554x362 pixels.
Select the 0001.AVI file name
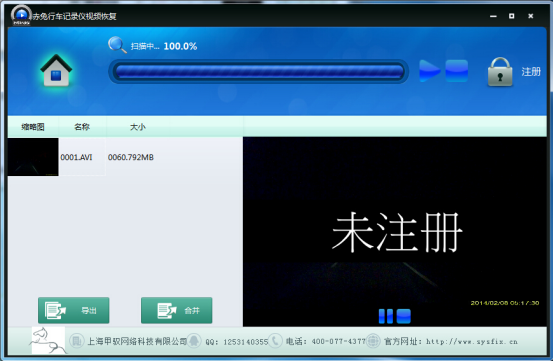coord(76,157)
